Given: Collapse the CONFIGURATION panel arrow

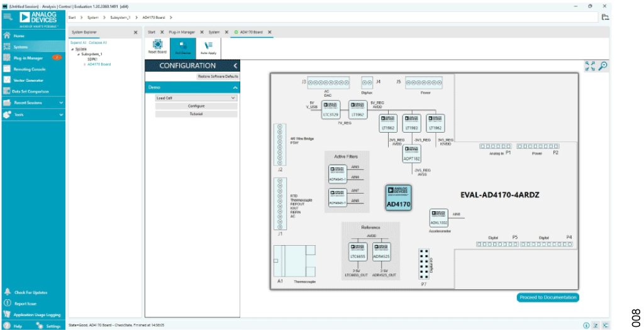Looking at the screenshot, I should click(x=235, y=65).
